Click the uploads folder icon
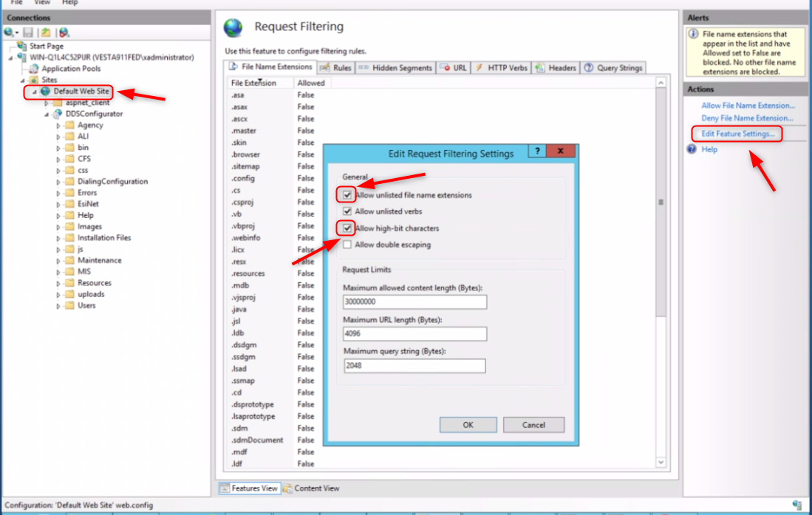Image resolution: width=812 pixels, height=515 pixels. pos(69,294)
